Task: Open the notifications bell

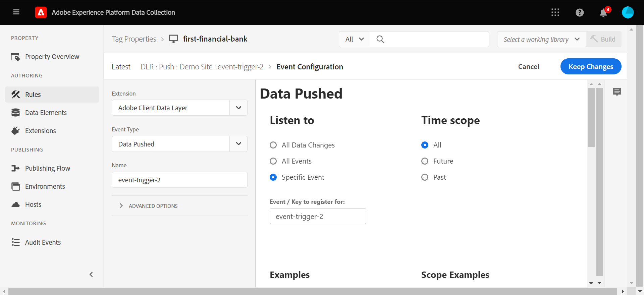Action: click(603, 13)
